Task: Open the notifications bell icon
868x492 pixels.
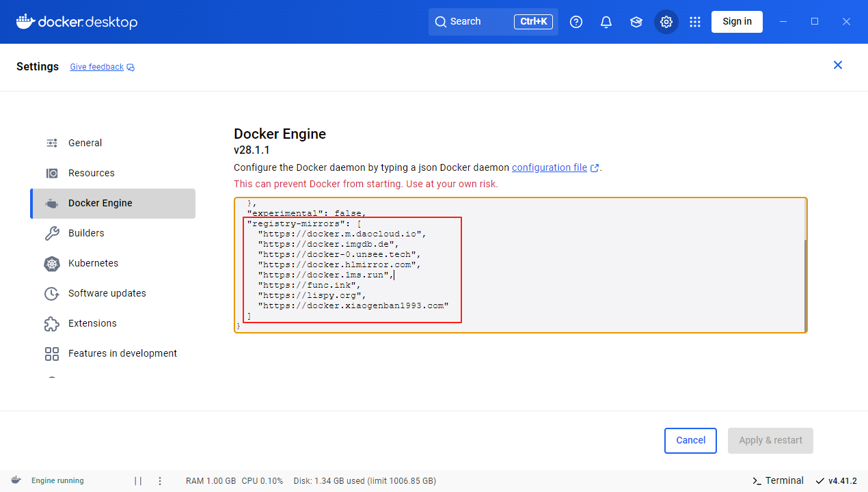Action: point(606,22)
